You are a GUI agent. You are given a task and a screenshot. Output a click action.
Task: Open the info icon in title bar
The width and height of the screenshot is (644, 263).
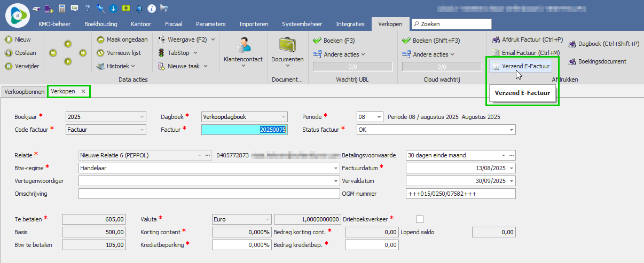[x=152, y=8]
